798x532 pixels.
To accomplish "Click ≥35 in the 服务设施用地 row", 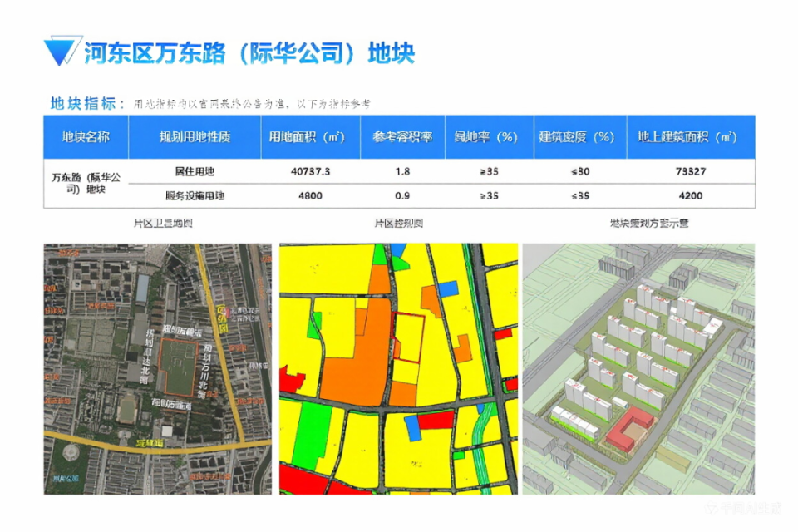I will (x=489, y=196).
